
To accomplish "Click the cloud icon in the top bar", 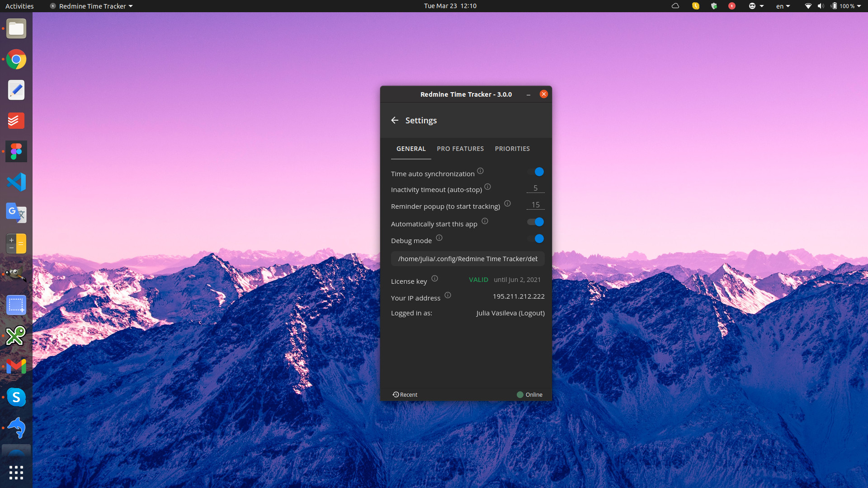I will click(675, 6).
